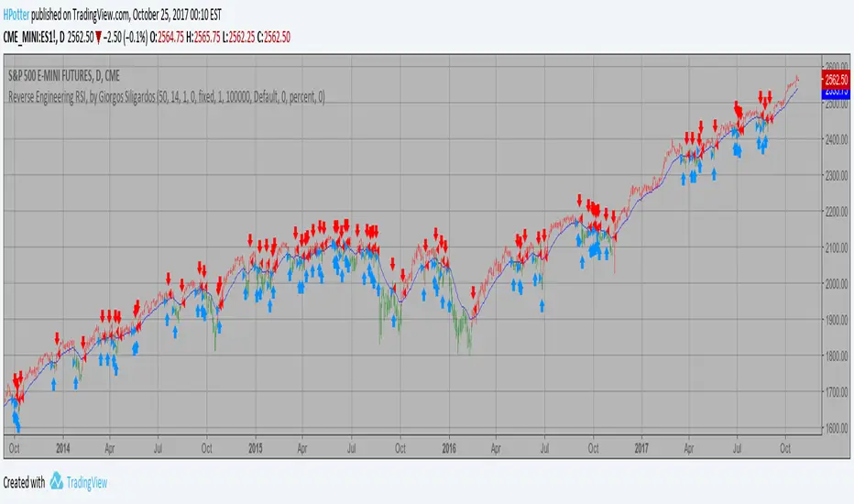Click the 1800.00 price axis label

pos(837,356)
